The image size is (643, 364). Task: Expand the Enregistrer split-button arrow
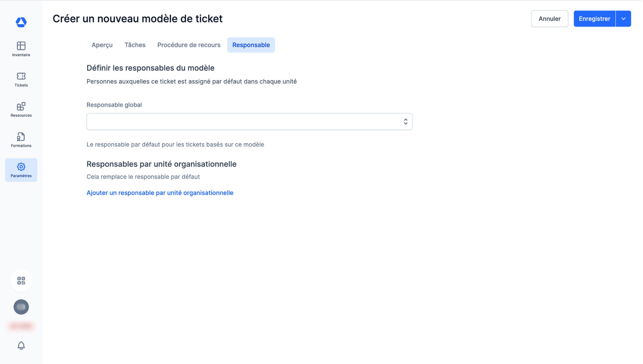[623, 19]
